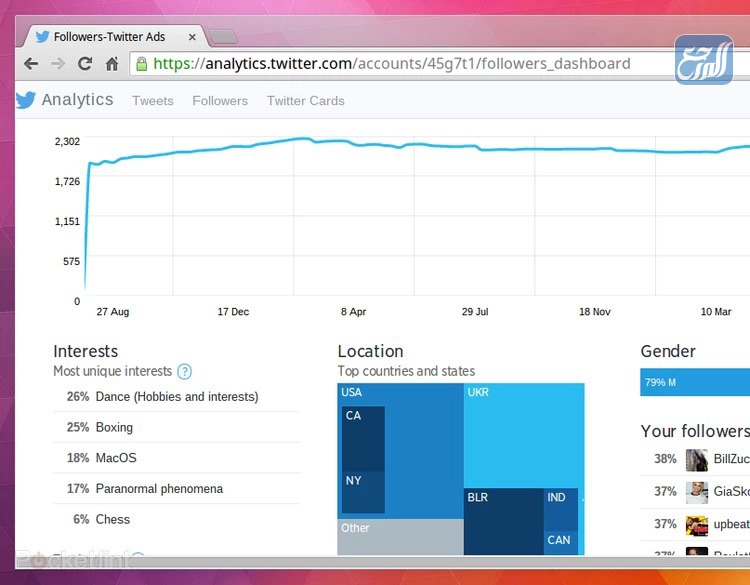Click the browser home icon
Viewport: 750px width, 585px height.
tap(112, 64)
